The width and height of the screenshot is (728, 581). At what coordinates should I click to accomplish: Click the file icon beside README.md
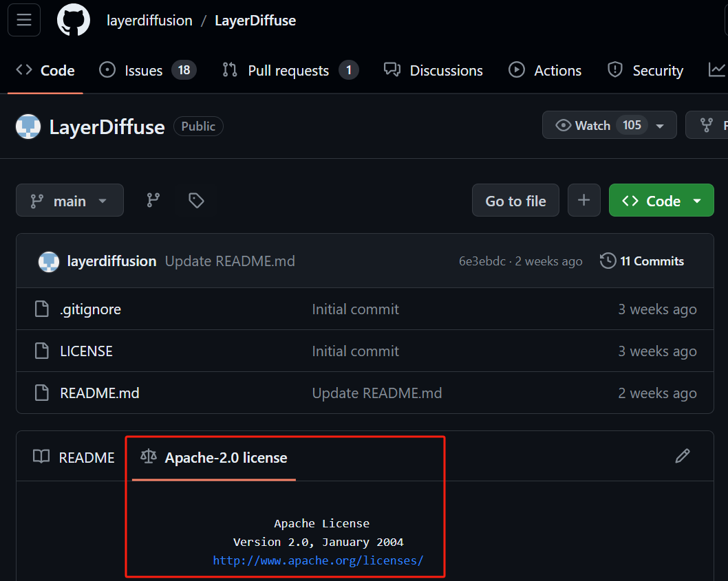(x=42, y=393)
